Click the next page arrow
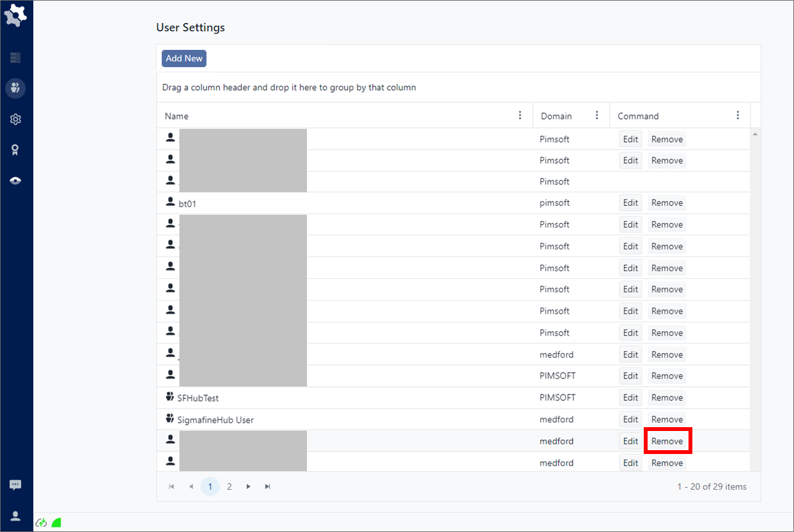 click(x=249, y=487)
